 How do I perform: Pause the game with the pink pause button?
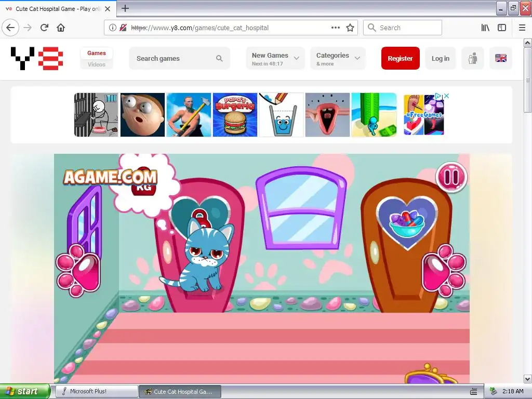coord(451,177)
